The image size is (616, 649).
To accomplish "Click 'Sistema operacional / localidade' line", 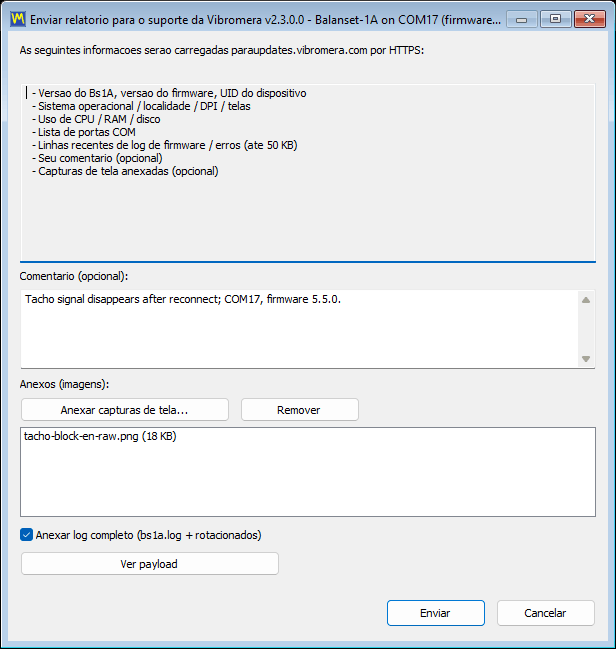I will point(141,106).
